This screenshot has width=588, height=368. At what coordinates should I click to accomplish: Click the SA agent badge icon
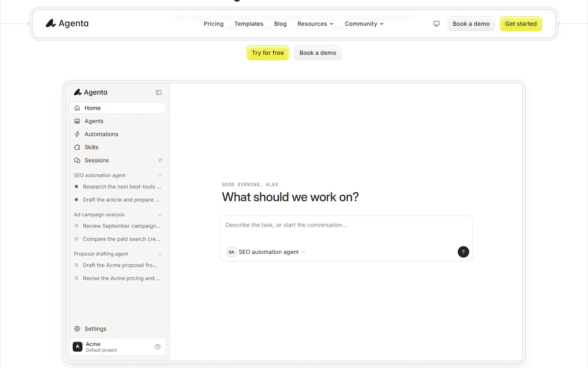(232, 252)
